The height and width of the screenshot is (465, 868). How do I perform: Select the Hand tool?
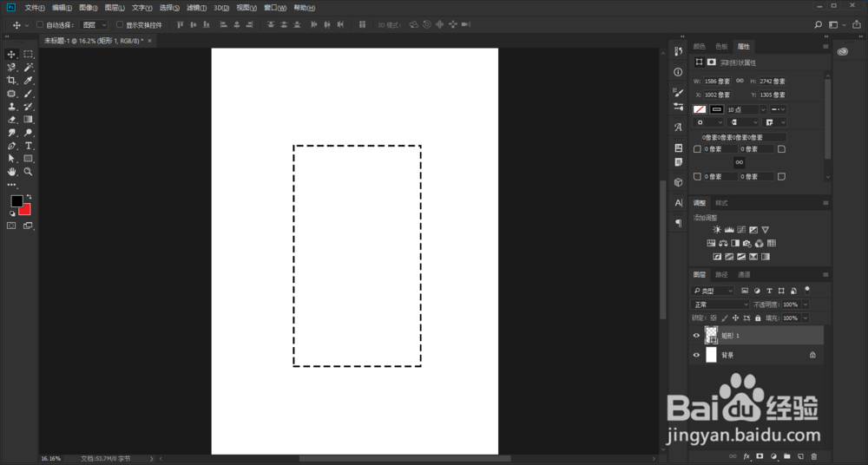11,172
